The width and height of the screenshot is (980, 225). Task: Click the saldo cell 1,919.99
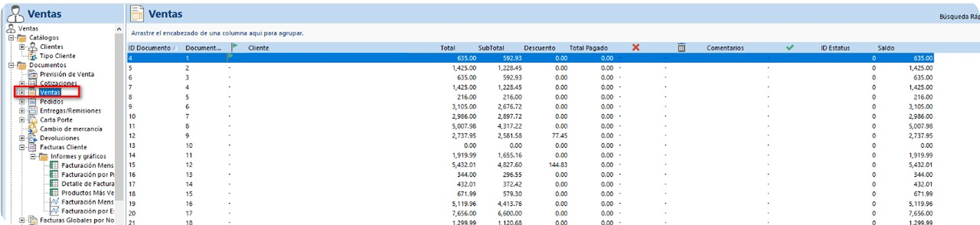click(x=921, y=155)
